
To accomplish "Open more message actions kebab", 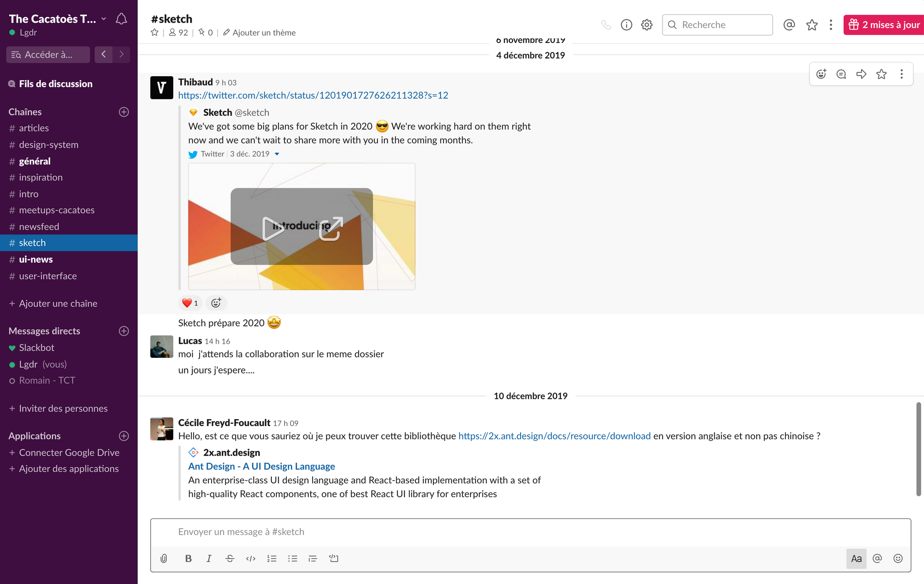I will [901, 74].
